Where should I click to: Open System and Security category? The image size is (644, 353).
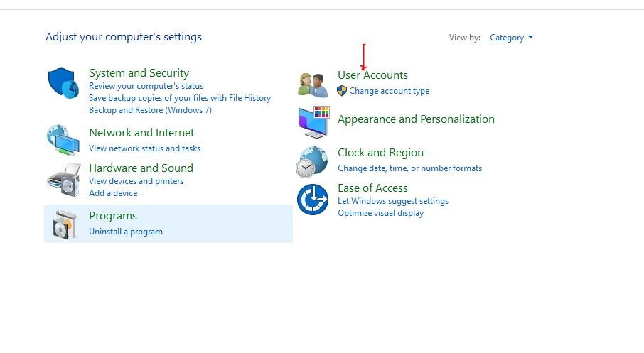(139, 73)
